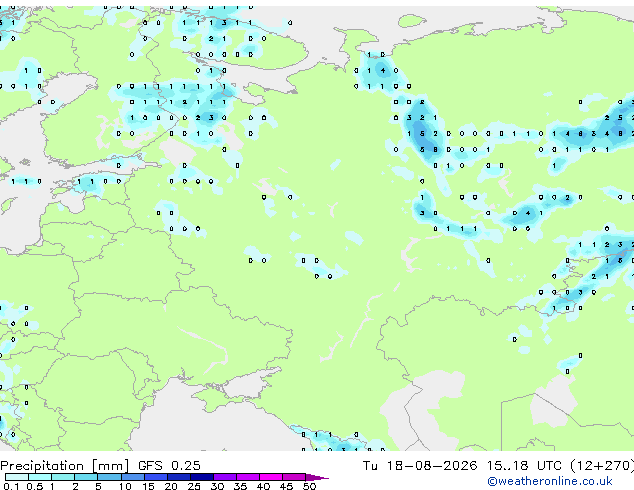Click the above-50 mm legend arrow tip
Screen dimensions: 634x490
click(x=317, y=477)
